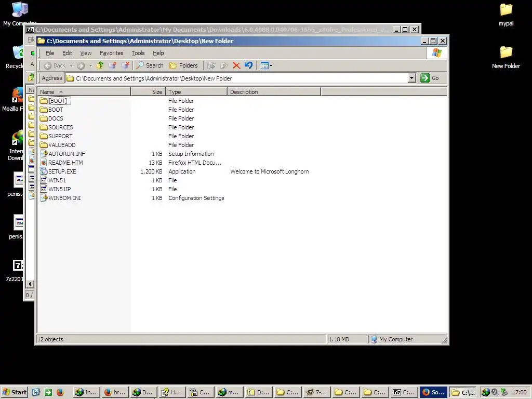532x399 pixels.
Task: Click the Back button in toolbar
Action: click(x=55, y=65)
